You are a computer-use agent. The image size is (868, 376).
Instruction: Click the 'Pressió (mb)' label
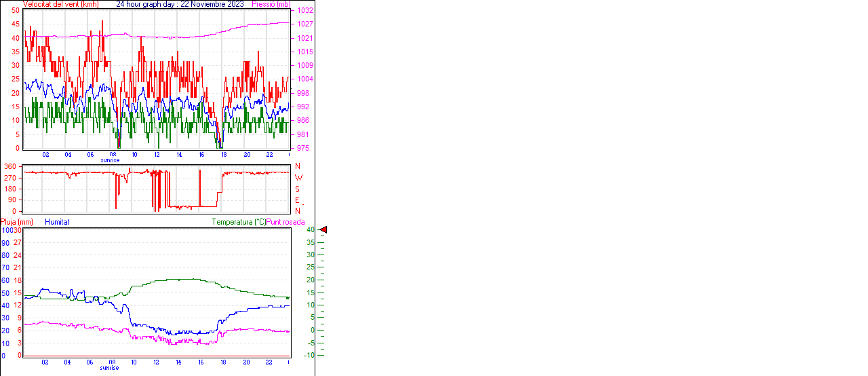pos(271,4)
